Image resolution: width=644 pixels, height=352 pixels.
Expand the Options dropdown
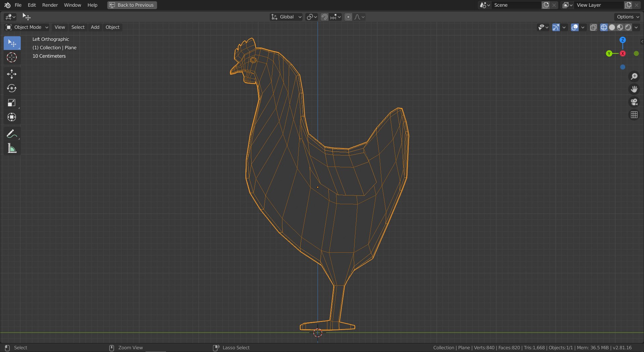click(628, 17)
